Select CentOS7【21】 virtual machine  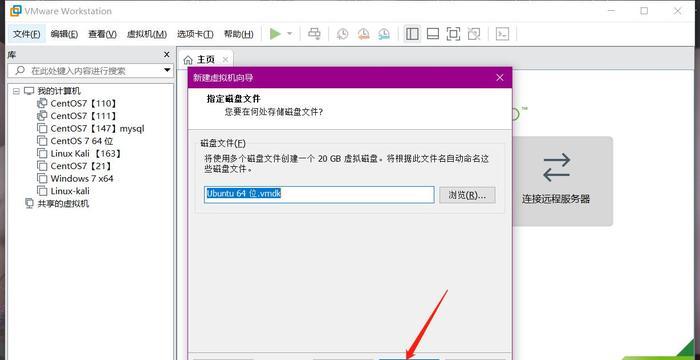(x=81, y=166)
